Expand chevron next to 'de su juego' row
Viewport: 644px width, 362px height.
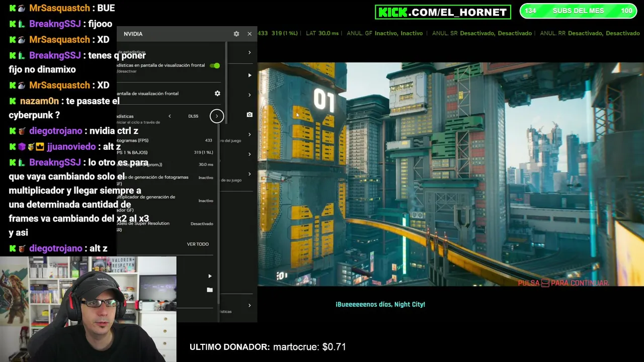[250, 174]
